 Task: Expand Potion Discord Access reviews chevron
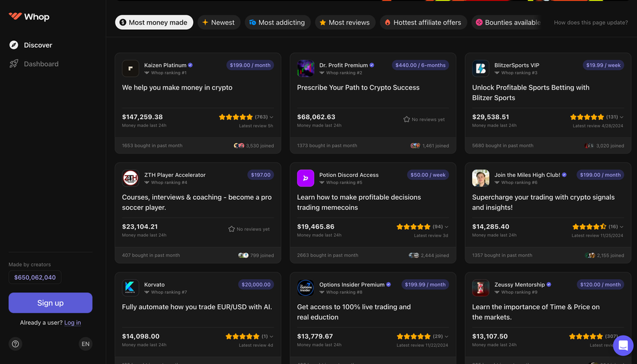click(x=447, y=227)
